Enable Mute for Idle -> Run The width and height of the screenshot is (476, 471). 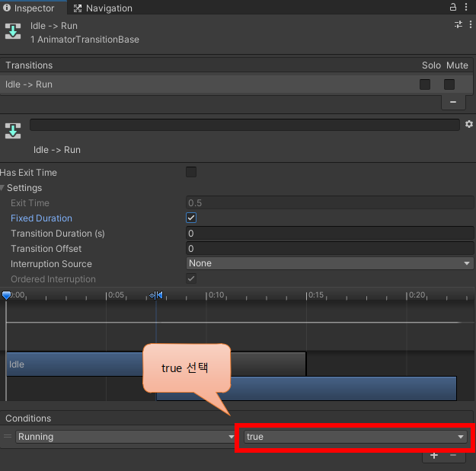449,84
